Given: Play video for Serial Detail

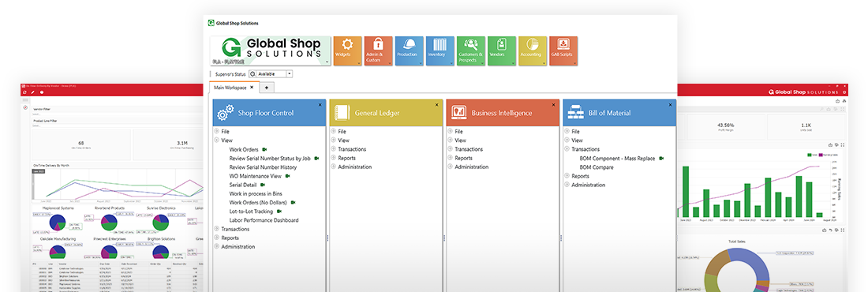Looking at the screenshot, I should 263,185.
